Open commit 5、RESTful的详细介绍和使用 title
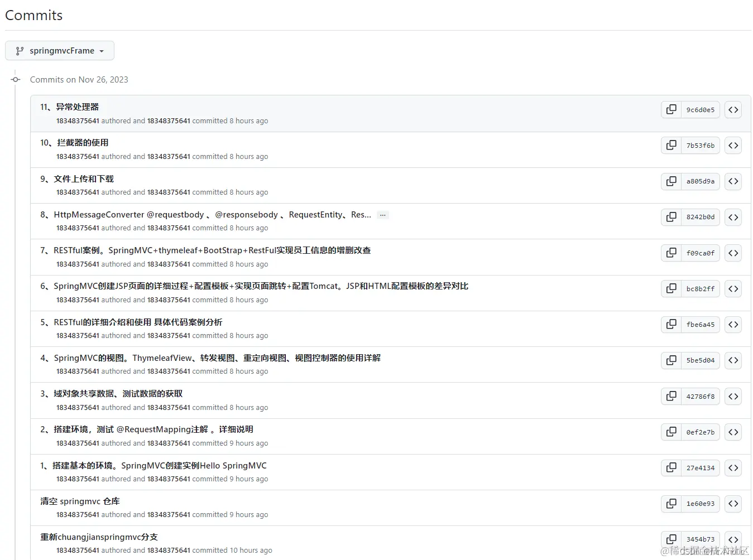Screen dimensions: 753x560 [x=131, y=322]
